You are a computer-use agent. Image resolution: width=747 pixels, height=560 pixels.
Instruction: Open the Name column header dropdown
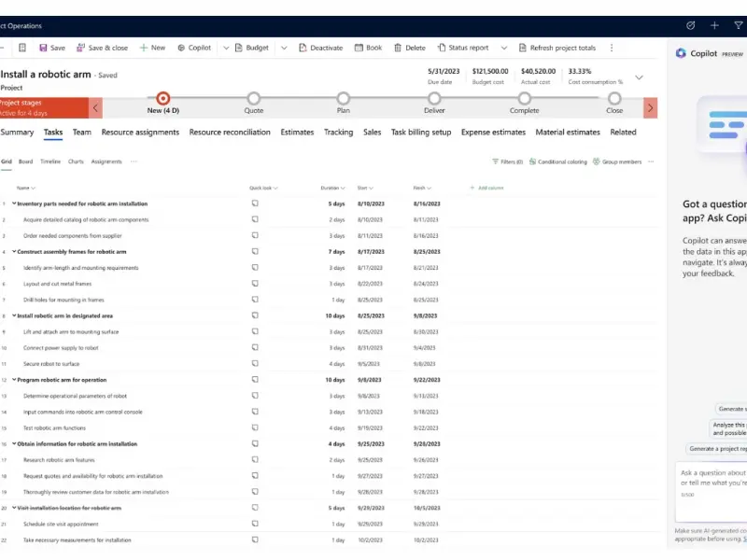[x=35, y=188]
